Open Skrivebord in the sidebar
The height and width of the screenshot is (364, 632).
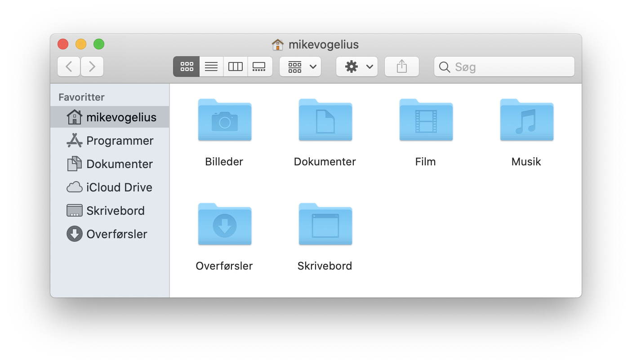pyautogui.click(x=110, y=211)
